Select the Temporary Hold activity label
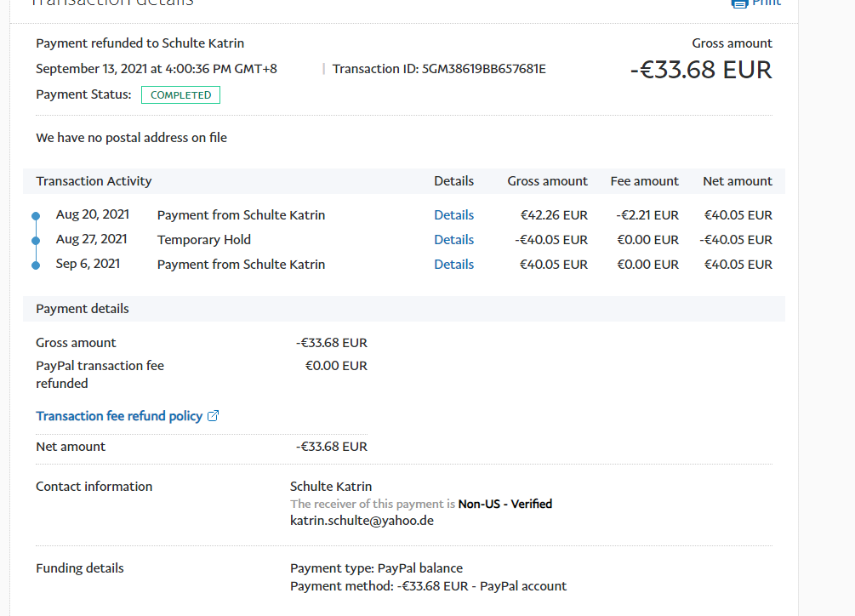Viewport: 855px width, 616px height. pos(204,240)
